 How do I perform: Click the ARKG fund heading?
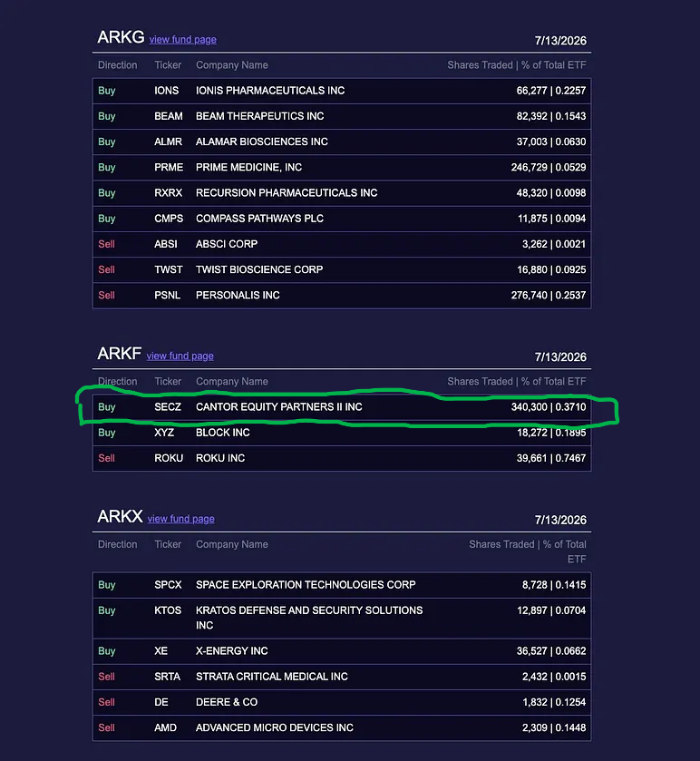coord(121,37)
